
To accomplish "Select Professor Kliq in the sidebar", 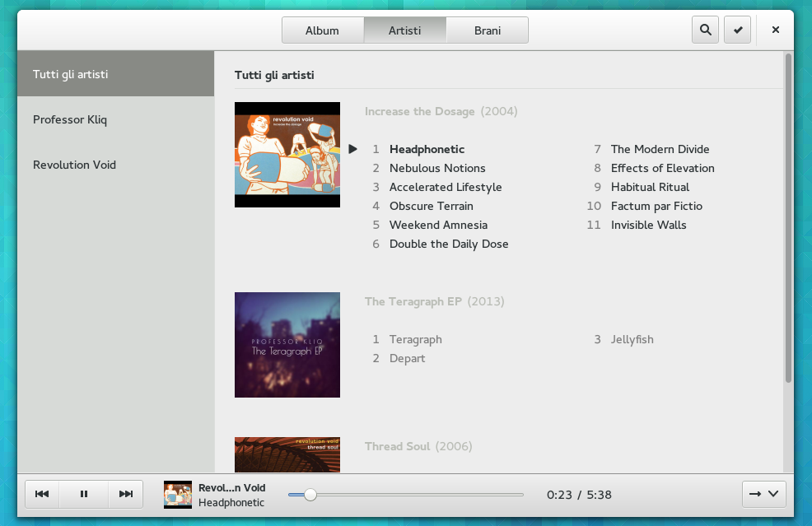I will pos(115,119).
